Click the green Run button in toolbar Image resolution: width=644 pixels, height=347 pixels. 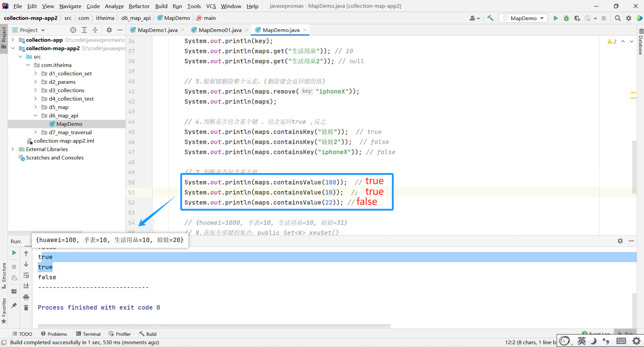[555, 18]
